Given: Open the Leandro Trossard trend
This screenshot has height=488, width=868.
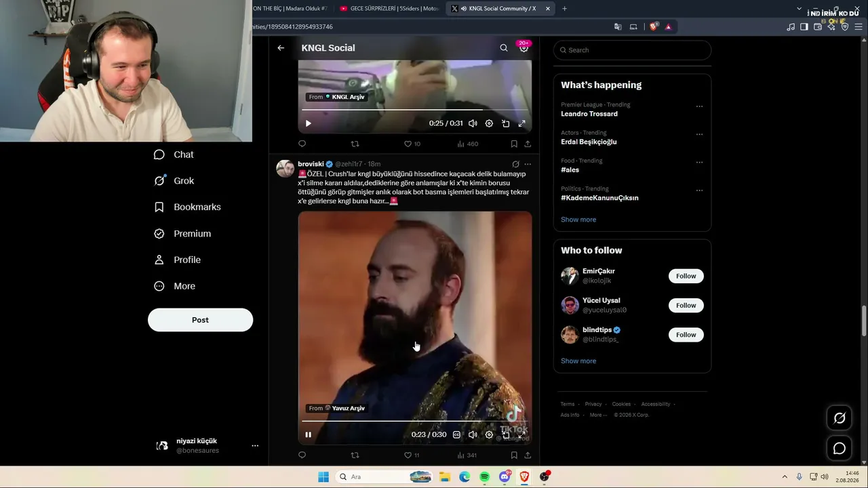Looking at the screenshot, I should [x=589, y=114].
